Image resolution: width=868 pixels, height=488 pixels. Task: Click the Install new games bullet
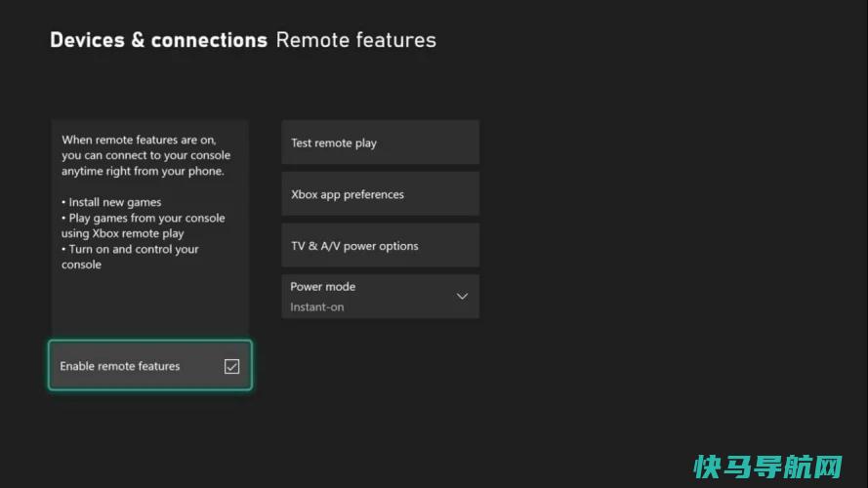point(111,202)
